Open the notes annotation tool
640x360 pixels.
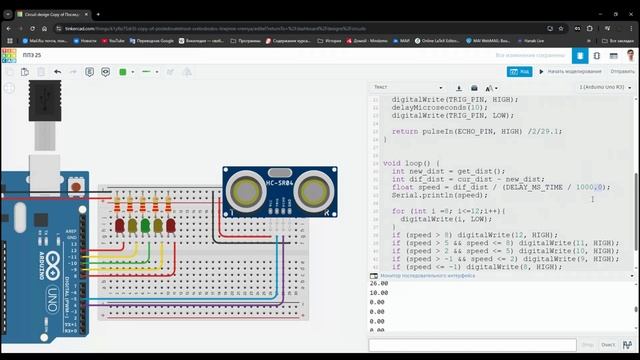pos(89,72)
